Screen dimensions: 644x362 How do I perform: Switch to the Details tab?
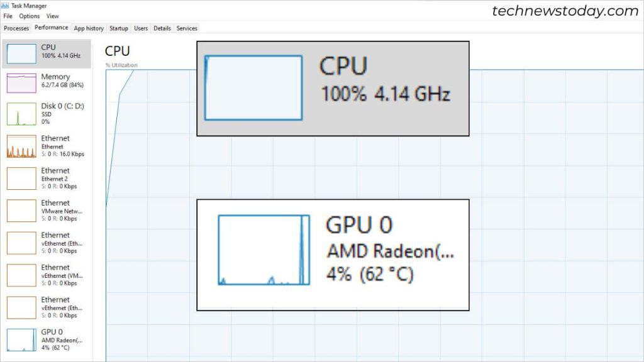pos(162,28)
